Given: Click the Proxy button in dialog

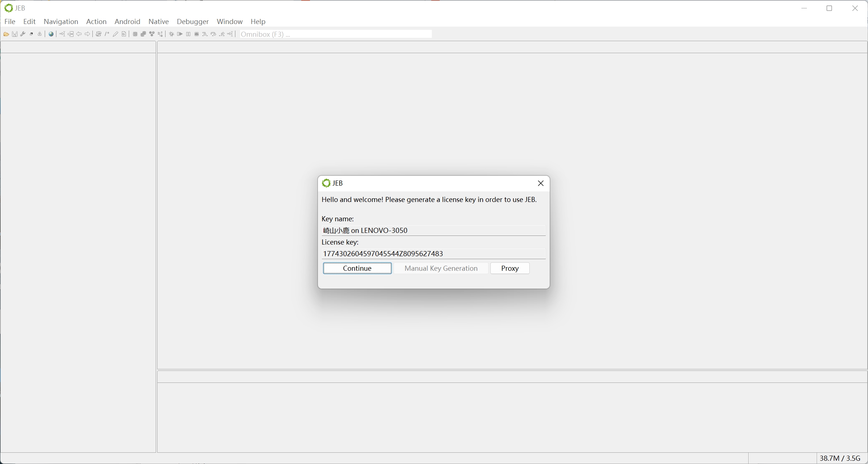Looking at the screenshot, I should tap(509, 268).
